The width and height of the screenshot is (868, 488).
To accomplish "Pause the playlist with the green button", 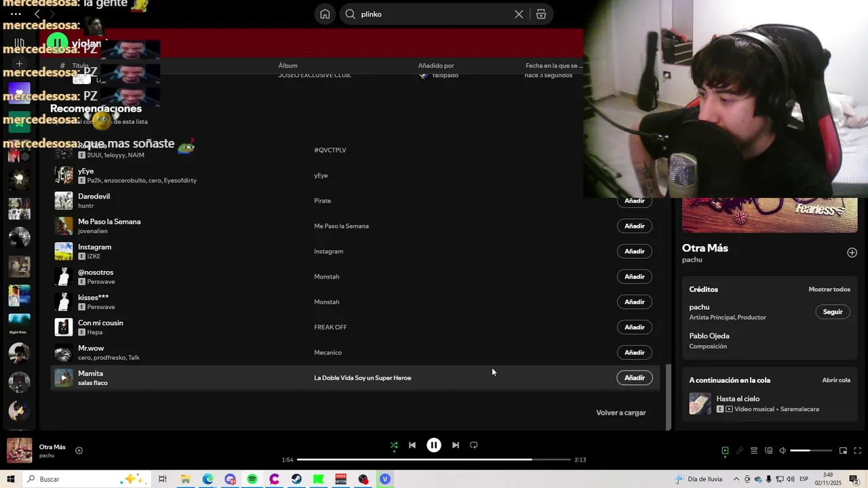I will 58,43.
